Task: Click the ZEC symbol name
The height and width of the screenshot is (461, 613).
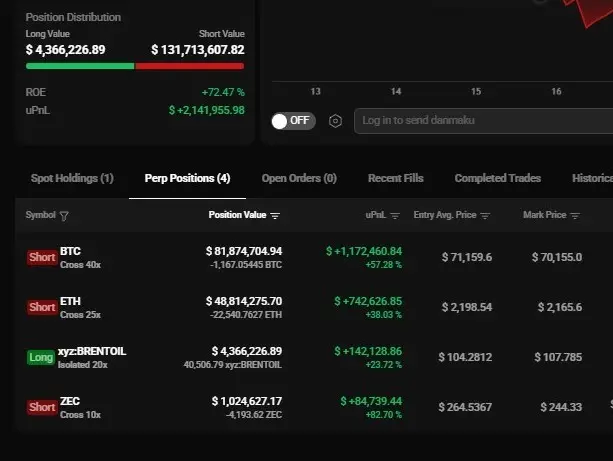Action: [70, 401]
